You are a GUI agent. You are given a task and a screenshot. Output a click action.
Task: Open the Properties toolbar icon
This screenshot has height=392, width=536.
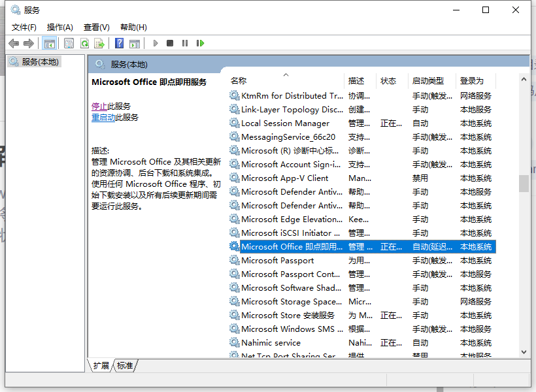click(x=69, y=43)
